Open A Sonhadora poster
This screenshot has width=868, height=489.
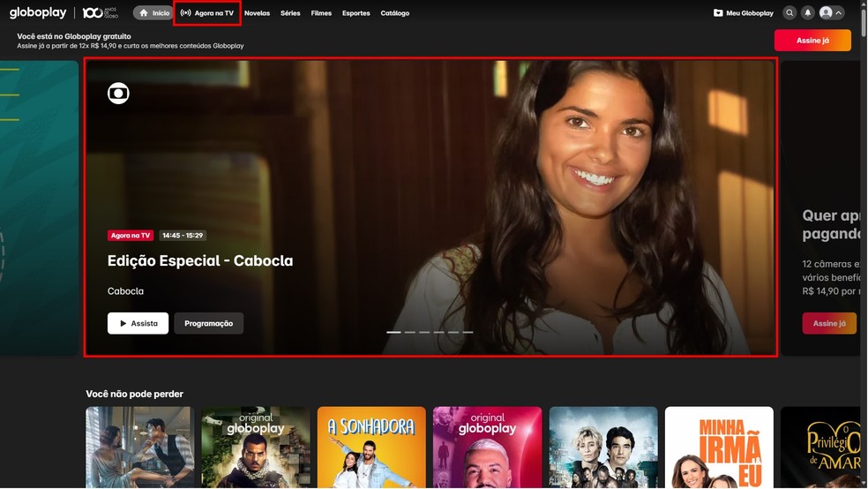click(371, 448)
